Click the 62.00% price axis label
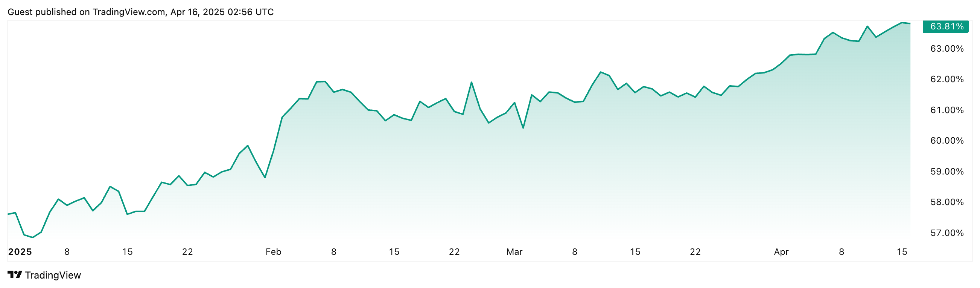The image size is (980, 288). tap(947, 79)
